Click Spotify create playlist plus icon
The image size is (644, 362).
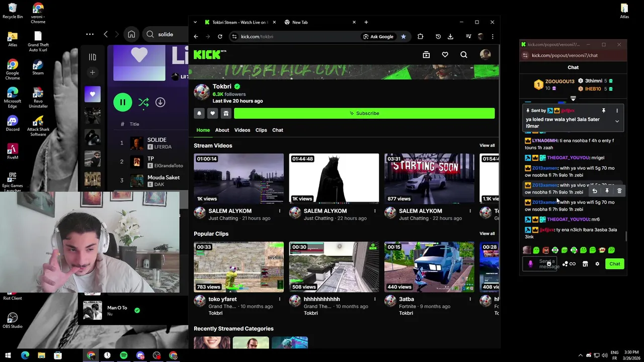coord(92,72)
